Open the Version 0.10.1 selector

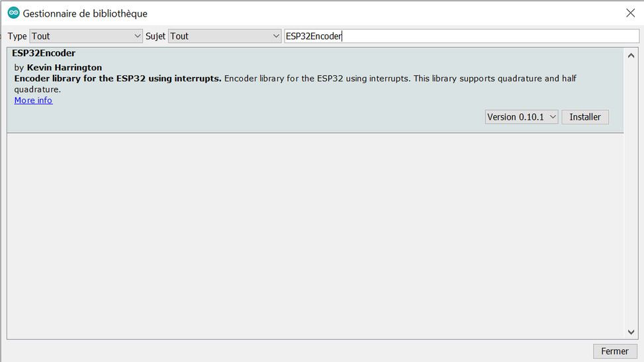[x=522, y=117]
